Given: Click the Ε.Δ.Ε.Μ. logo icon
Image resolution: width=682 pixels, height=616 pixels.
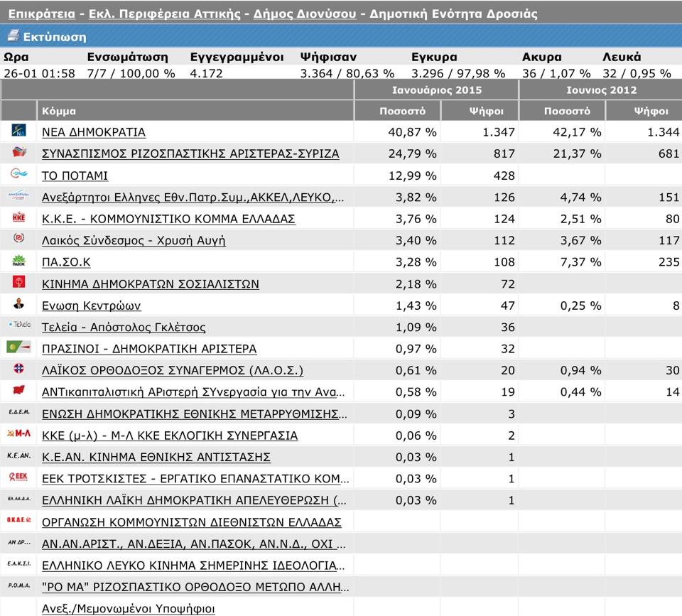Looking at the screenshot, I should point(19,411).
